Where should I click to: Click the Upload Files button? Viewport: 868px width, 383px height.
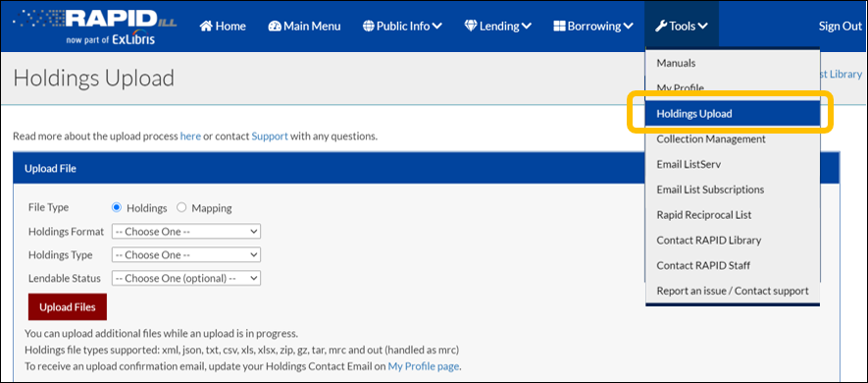[x=68, y=307]
